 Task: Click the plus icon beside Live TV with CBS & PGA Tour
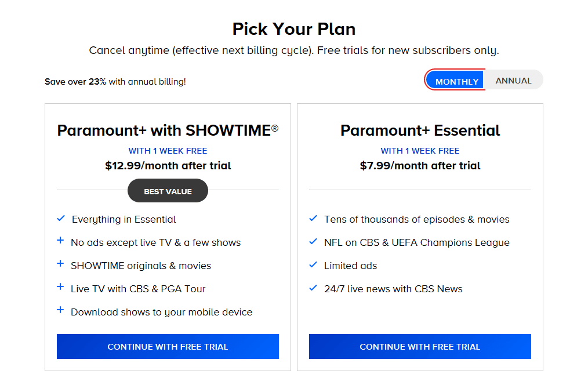[60, 288]
